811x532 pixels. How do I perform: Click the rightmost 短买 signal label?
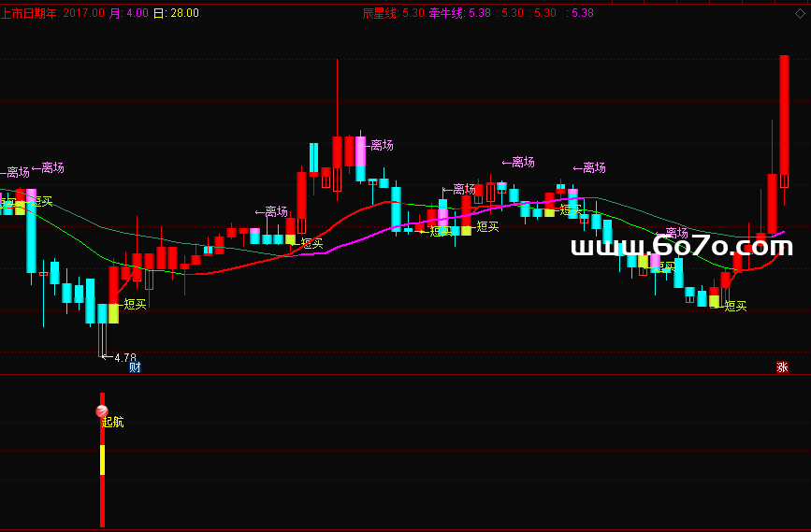point(735,306)
